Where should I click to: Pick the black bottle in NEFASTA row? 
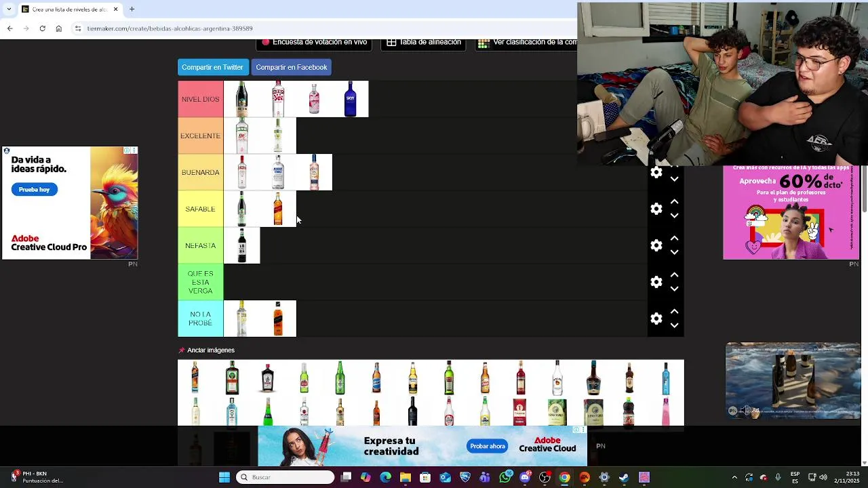point(242,245)
